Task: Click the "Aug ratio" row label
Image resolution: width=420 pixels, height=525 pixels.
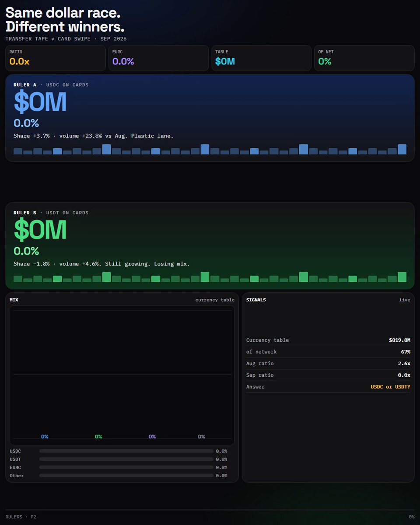Action: point(260,364)
